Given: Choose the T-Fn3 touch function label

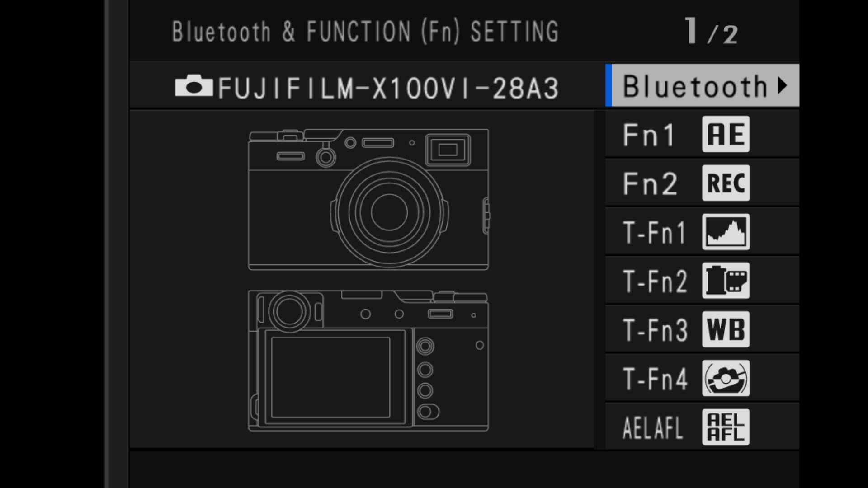Looking at the screenshot, I should (x=655, y=330).
